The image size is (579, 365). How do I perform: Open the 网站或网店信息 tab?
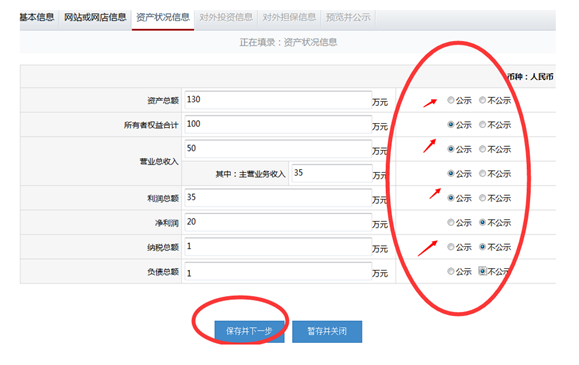click(x=95, y=17)
